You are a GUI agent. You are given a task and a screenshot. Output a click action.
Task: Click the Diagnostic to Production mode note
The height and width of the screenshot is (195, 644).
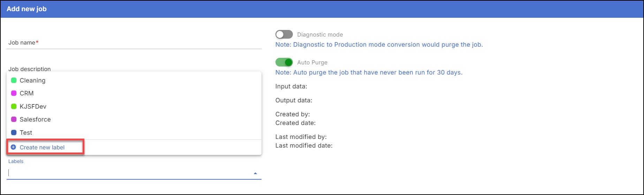(379, 45)
